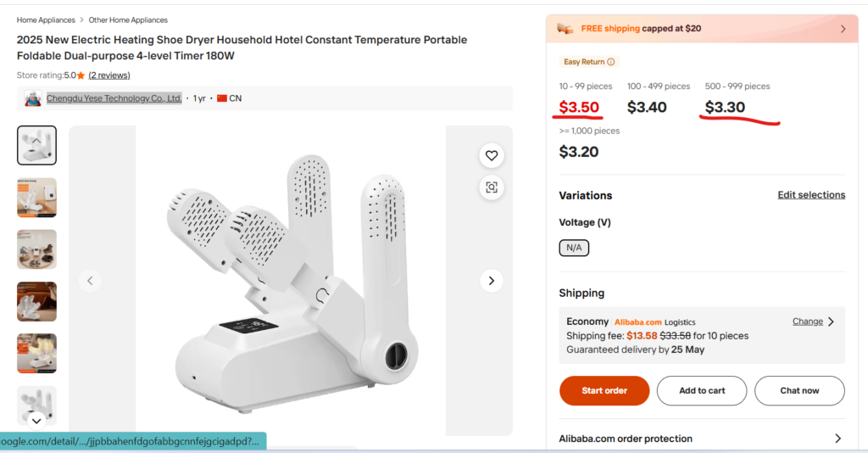Expand the free shipping banner arrow
The height and width of the screenshot is (453, 868).
843,29
